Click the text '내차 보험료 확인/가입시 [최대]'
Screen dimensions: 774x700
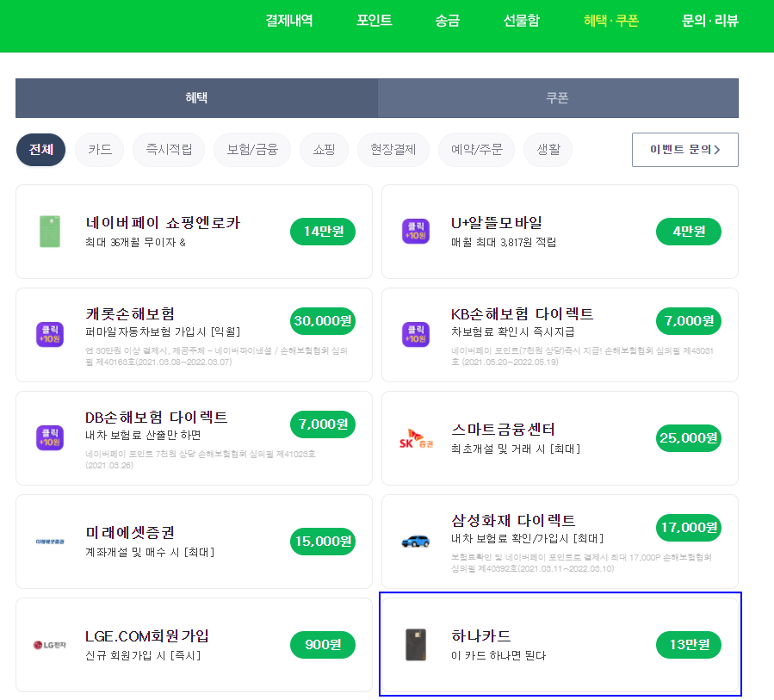528,538
